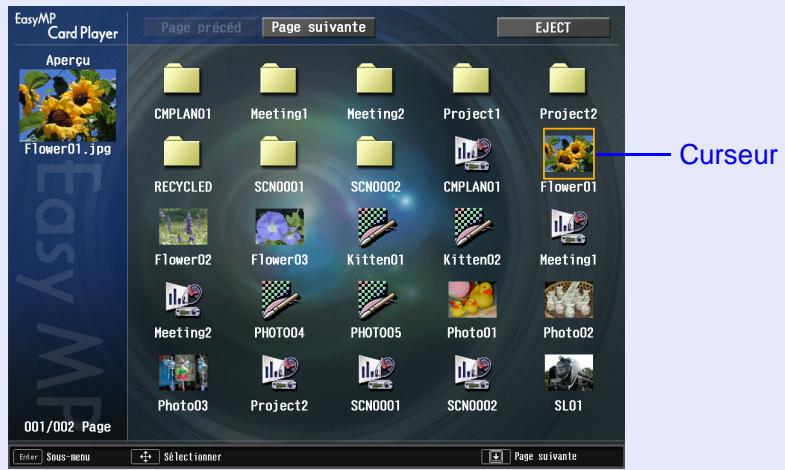This screenshot has width=785, height=470.
Task: Select the Flower03 blue flower thumbnail
Action: click(279, 227)
